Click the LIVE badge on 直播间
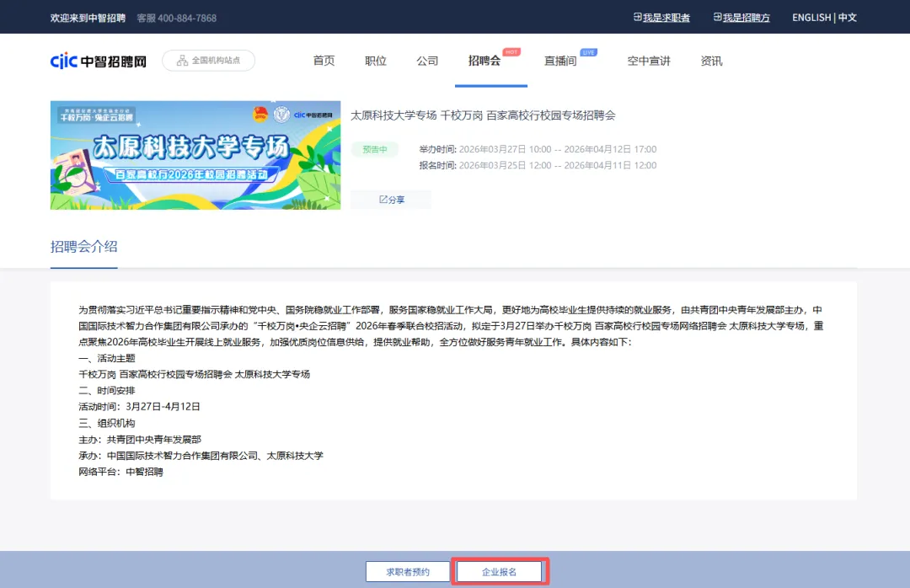The image size is (910, 588). pyautogui.click(x=588, y=52)
